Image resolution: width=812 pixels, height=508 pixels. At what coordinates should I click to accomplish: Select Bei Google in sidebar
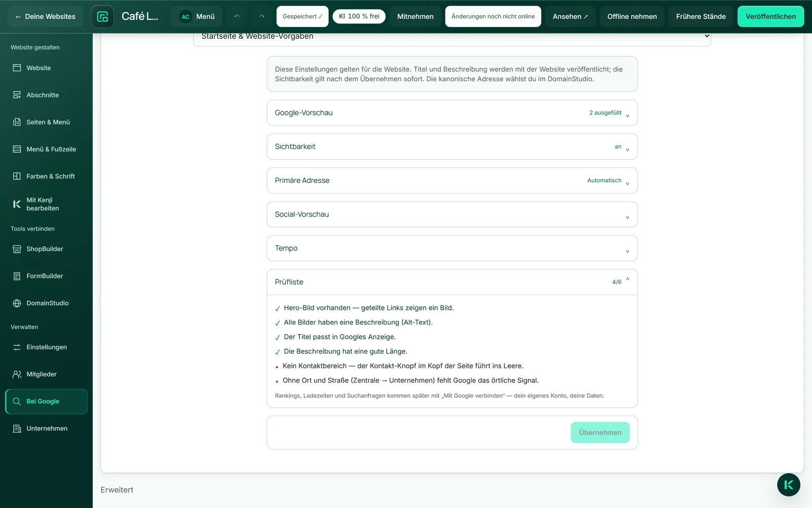point(46,401)
